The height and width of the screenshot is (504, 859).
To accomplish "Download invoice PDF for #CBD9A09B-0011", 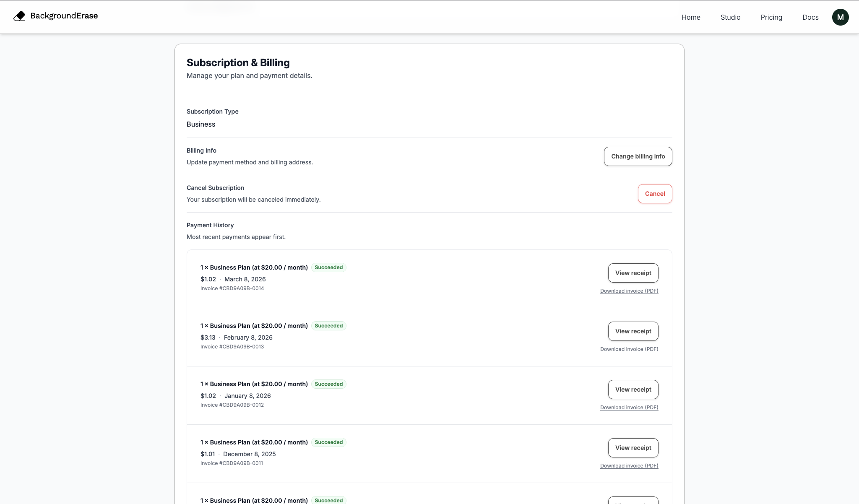I will coord(629,466).
